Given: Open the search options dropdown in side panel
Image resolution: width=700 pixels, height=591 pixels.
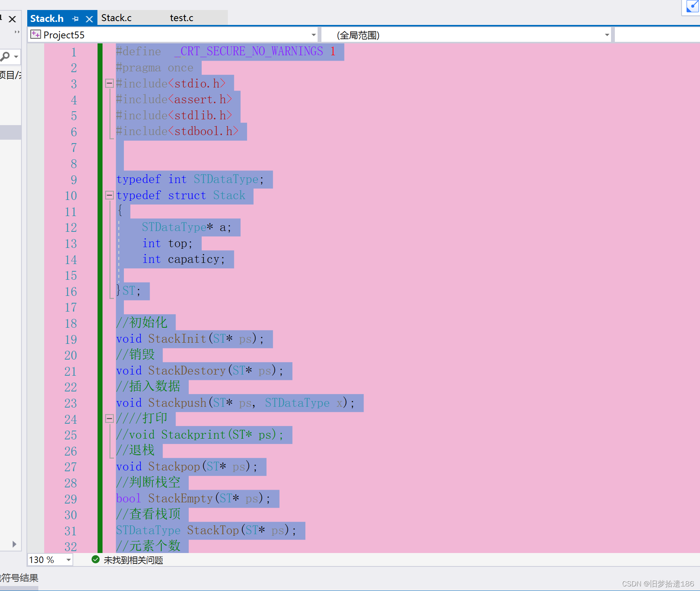Looking at the screenshot, I should (16, 57).
